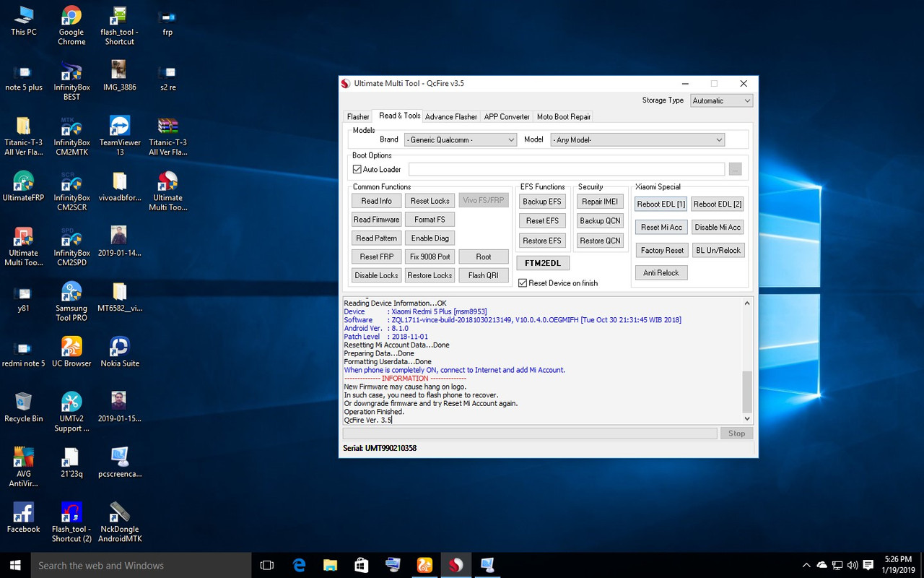Select the IMG_3886 image file
Image resolution: width=924 pixels, height=578 pixels.
pos(120,76)
